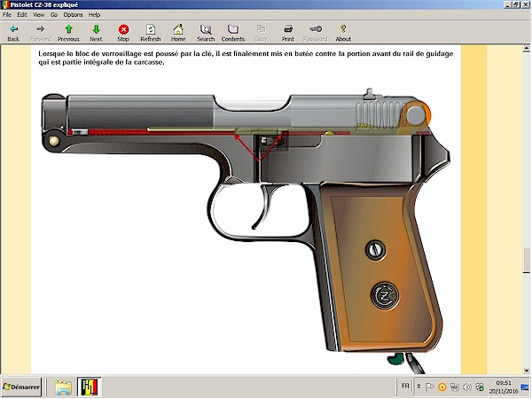This screenshot has height=399, width=532.
Task: Open the file explorer taskbar icon
Action: 64,387
